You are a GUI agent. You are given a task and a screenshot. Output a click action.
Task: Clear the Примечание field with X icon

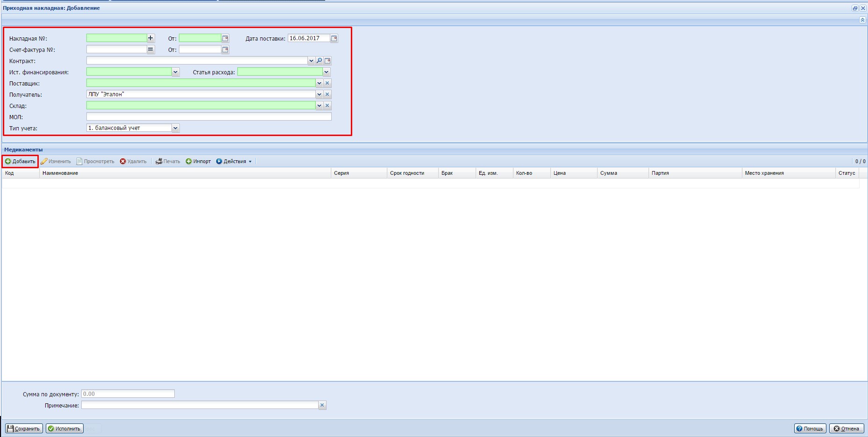tap(322, 405)
